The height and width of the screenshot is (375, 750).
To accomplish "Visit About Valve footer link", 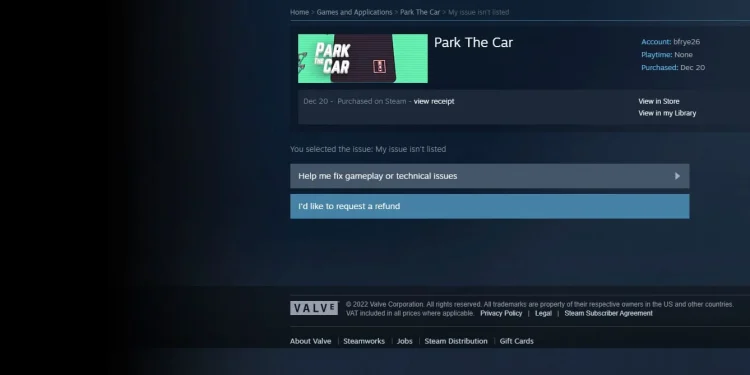I will (310, 341).
